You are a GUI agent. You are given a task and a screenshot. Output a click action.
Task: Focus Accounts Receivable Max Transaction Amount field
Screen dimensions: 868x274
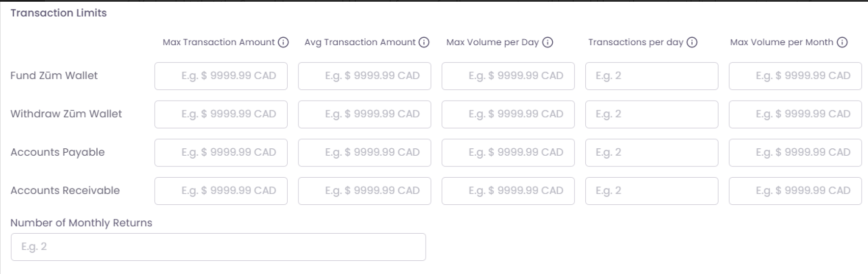221,191
